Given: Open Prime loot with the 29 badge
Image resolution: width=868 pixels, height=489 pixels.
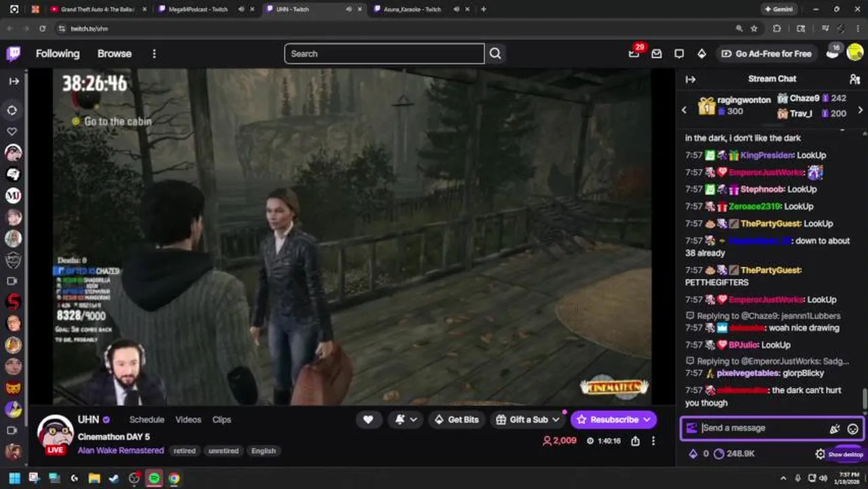Looking at the screenshot, I should pyautogui.click(x=634, y=53).
